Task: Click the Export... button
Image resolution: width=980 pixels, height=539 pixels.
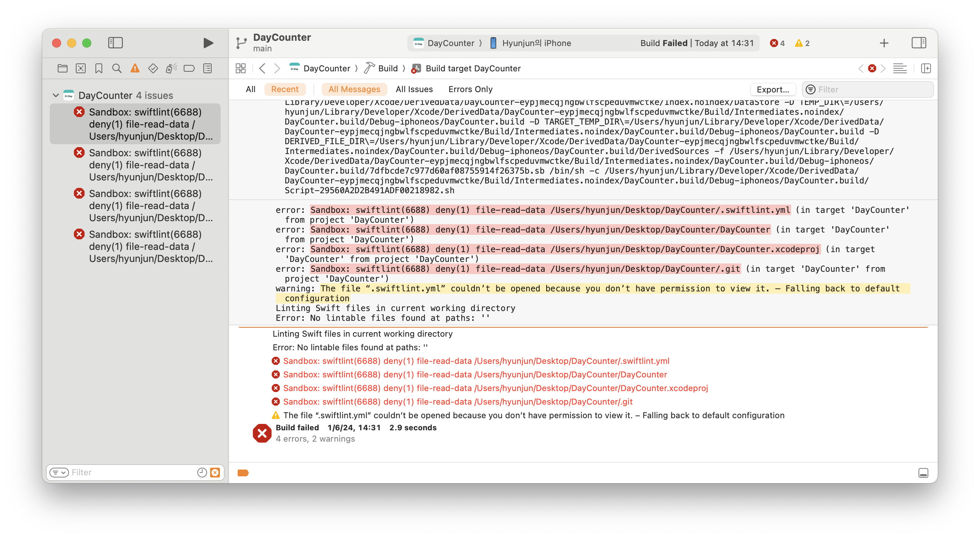Action: click(772, 89)
